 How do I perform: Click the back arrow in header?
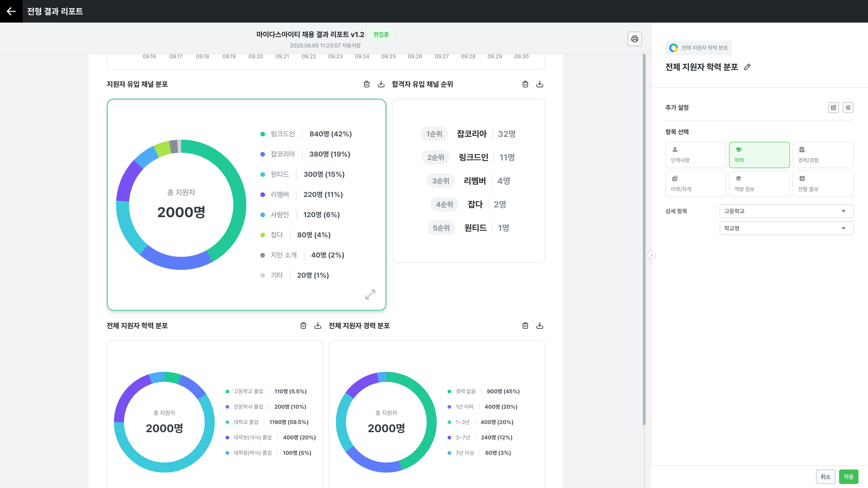pos(11,11)
